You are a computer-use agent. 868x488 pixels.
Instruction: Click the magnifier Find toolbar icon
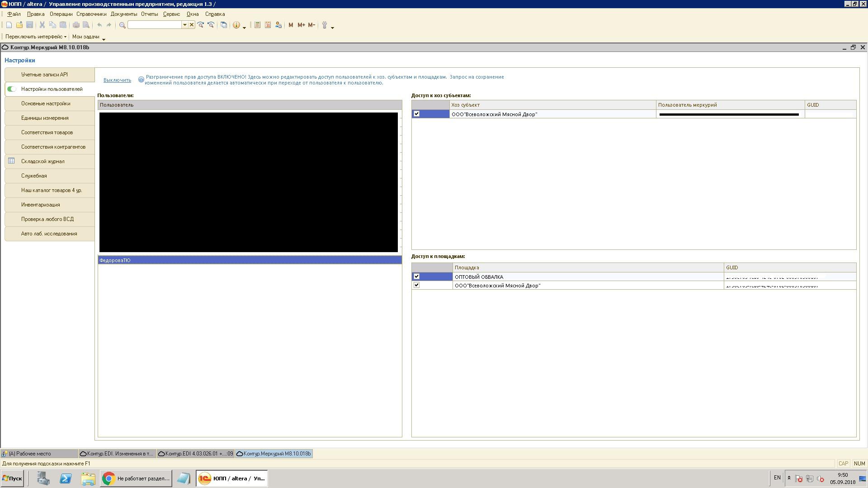pos(122,25)
